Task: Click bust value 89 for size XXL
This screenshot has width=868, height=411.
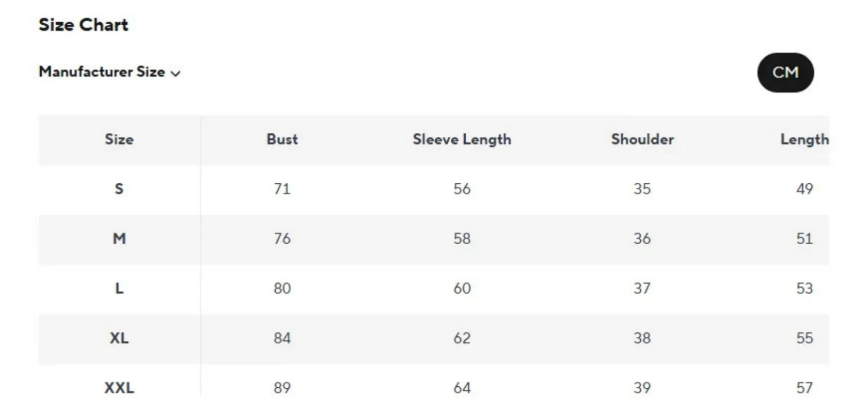Action: tap(282, 388)
